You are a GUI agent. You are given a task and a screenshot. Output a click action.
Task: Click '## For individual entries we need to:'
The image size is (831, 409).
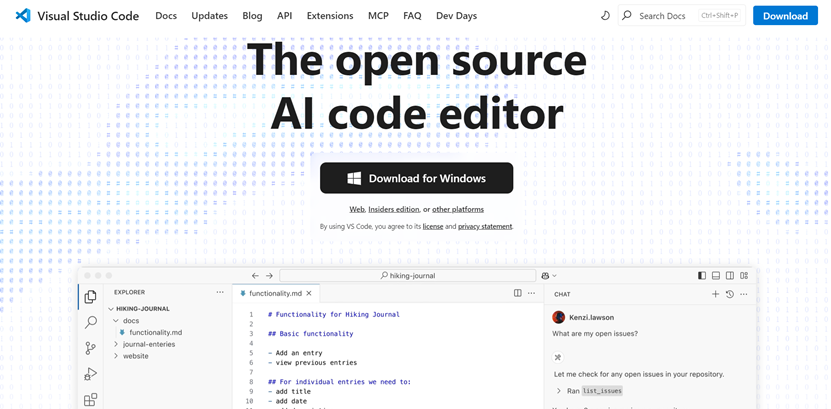tap(340, 382)
